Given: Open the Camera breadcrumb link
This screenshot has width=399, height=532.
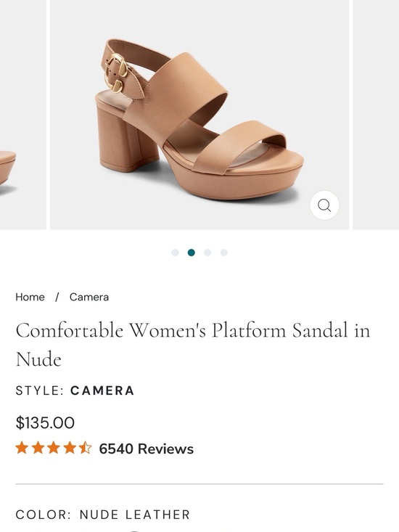Looking at the screenshot, I should pyautogui.click(x=89, y=297).
